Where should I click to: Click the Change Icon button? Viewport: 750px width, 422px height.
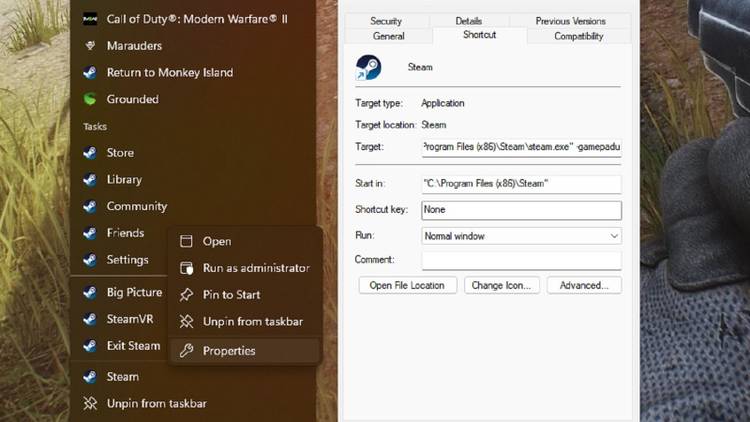(501, 286)
